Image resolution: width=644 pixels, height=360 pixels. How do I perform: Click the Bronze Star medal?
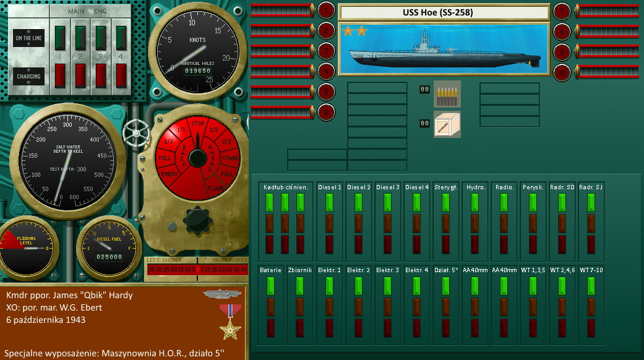point(232,320)
